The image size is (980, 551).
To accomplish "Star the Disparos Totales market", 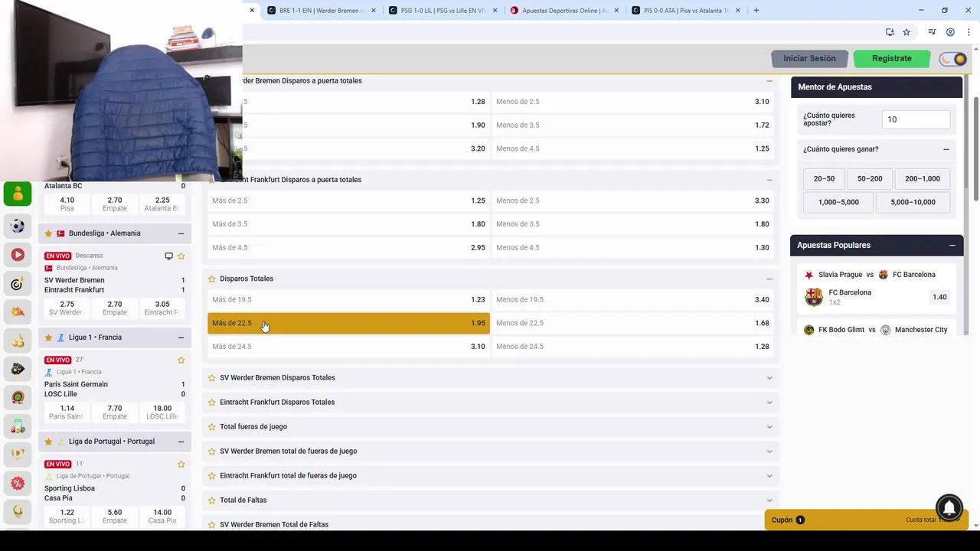I will coord(212,279).
